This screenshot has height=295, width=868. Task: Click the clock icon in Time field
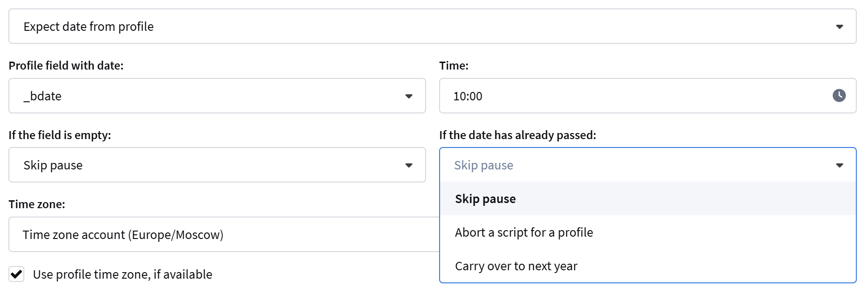pyautogui.click(x=839, y=96)
